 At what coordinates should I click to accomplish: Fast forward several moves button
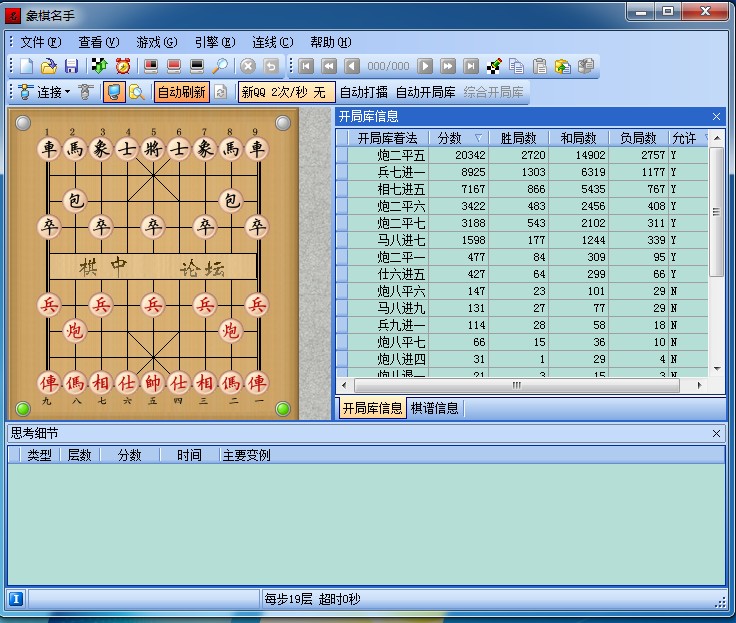point(448,66)
